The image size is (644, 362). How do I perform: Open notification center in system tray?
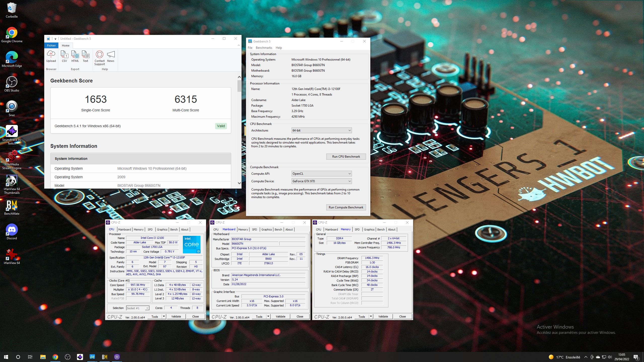click(x=636, y=357)
